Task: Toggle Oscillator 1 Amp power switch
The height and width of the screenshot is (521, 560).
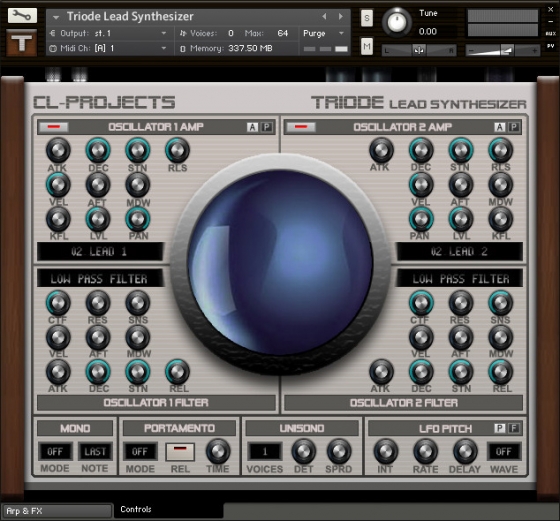Action: (54, 127)
